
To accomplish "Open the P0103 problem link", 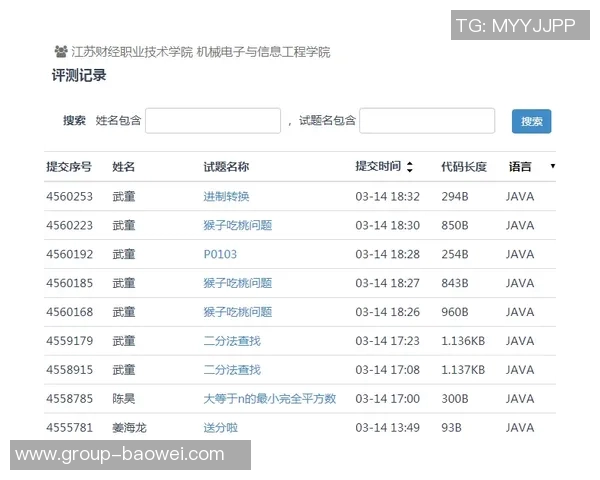I will [220, 255].
